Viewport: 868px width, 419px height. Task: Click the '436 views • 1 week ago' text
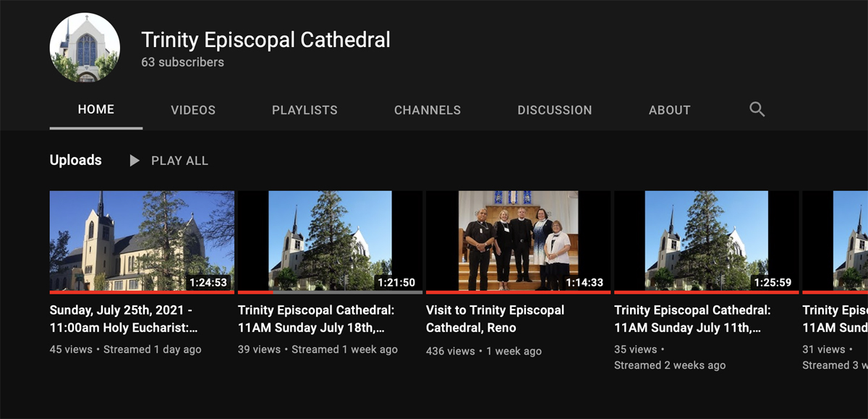pos(484,351)
